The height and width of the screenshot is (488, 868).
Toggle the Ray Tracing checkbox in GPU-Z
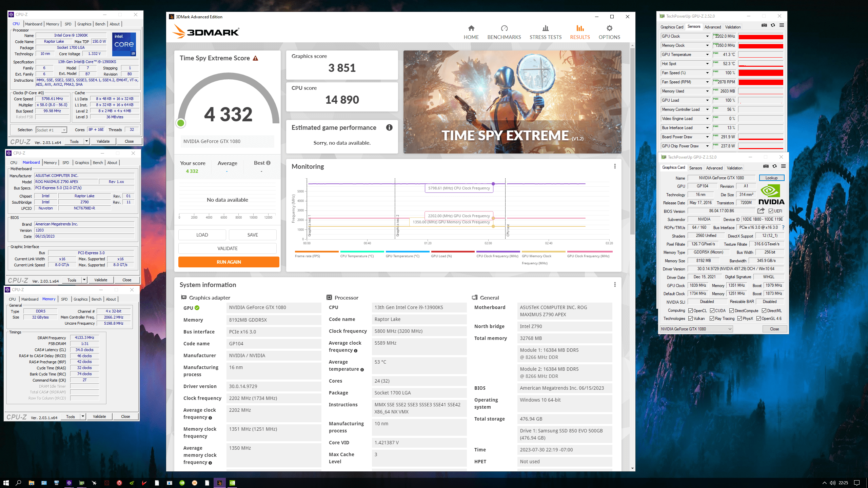(x=712, y=319)
